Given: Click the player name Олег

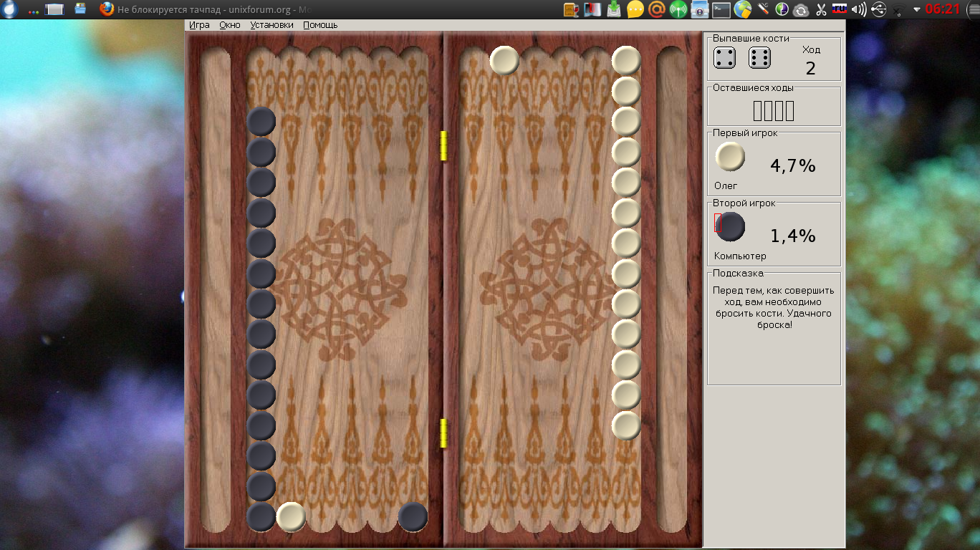Looking at the screenshot, I should (x=726, y=185).
